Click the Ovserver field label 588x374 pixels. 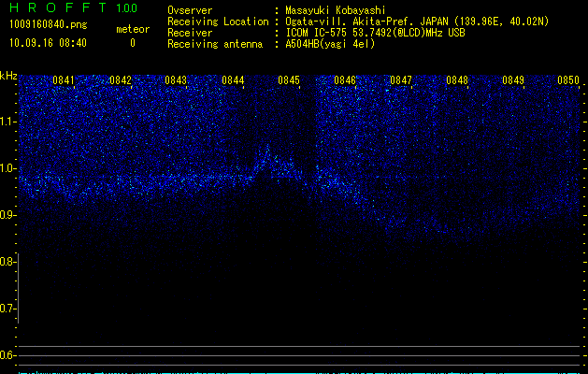(x=190, y=10)
